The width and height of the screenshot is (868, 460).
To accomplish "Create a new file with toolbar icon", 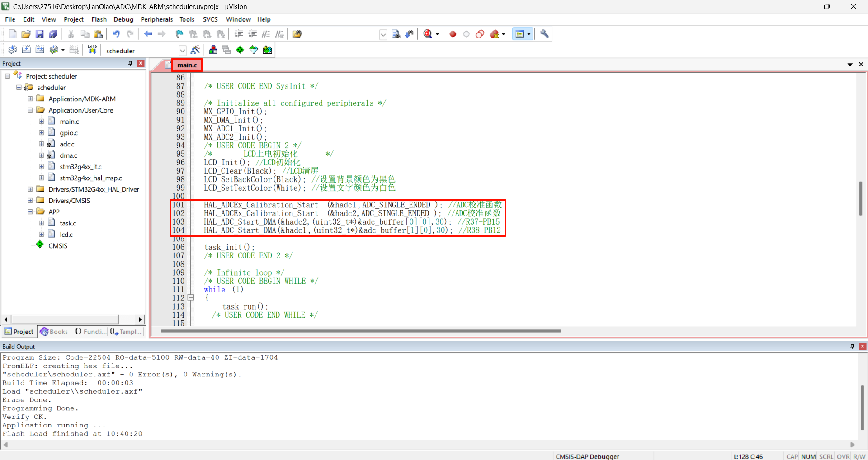I will 13,34.
